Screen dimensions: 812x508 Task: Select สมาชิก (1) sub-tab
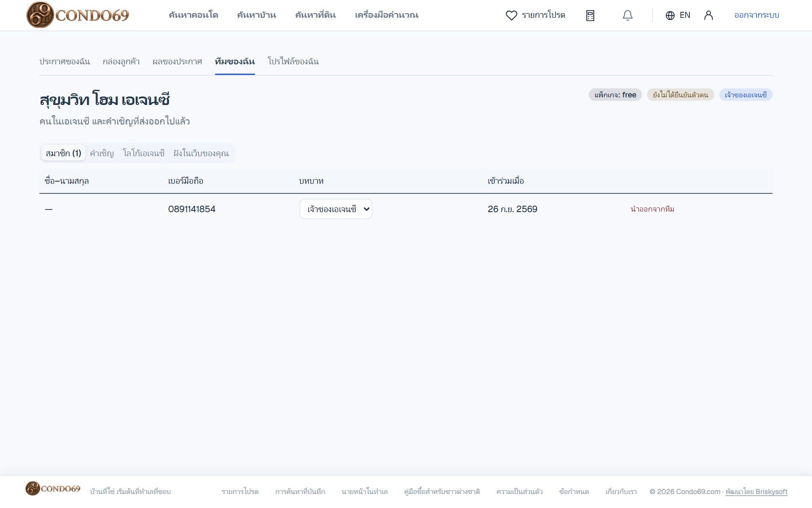(x=63, y=153)
